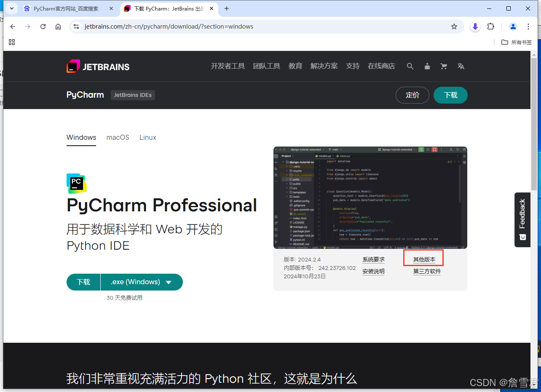Close the 下载 PyCharm tab

point(213,8)
